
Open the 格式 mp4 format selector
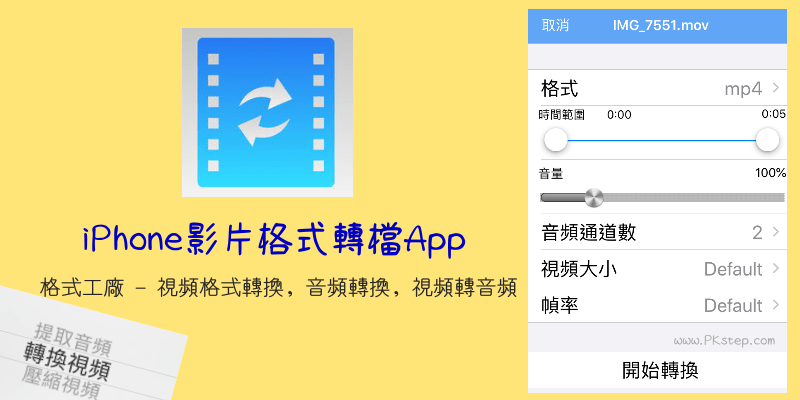pyautogui.click(x=657, y=88)
